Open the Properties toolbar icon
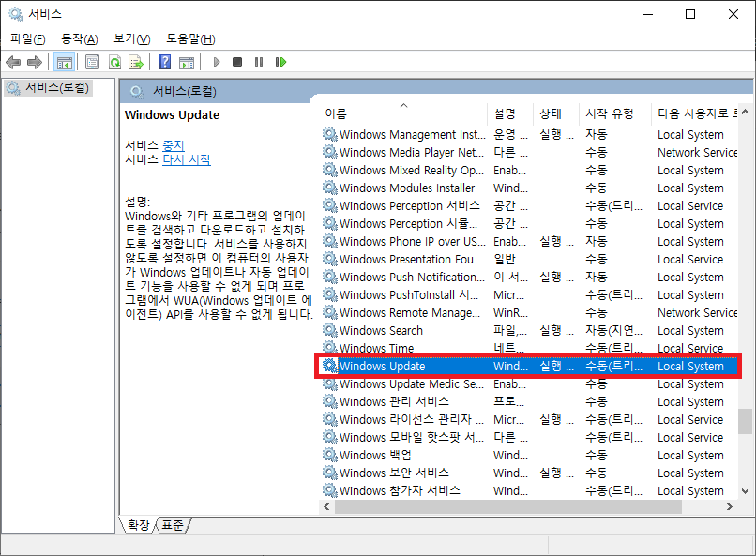Screen dimensions: 756x556 92,62
